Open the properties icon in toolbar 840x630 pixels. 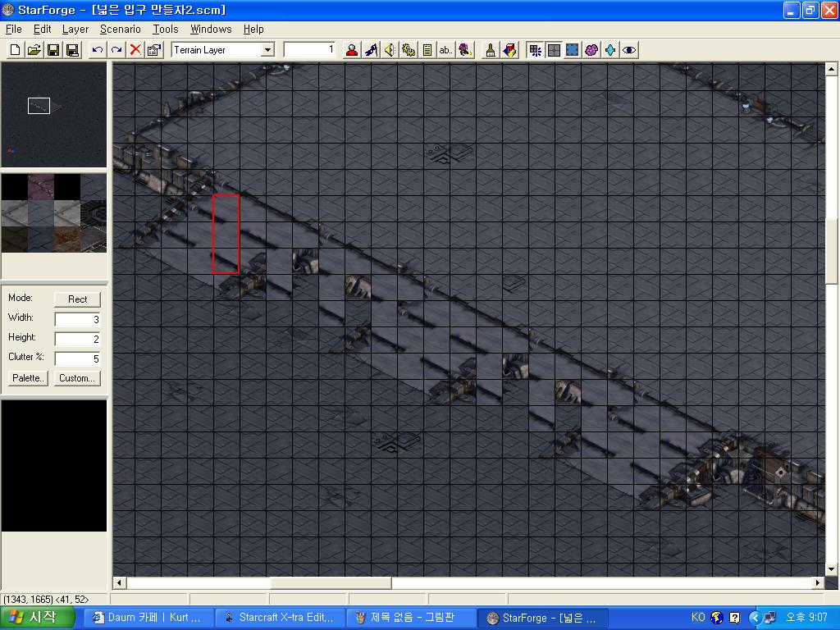(x=154, y=50)
